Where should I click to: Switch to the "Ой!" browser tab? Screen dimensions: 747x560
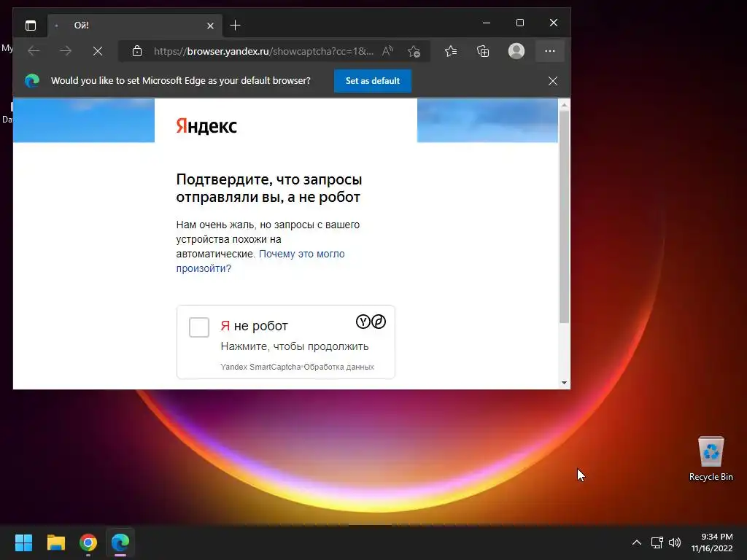click(134, 26)
